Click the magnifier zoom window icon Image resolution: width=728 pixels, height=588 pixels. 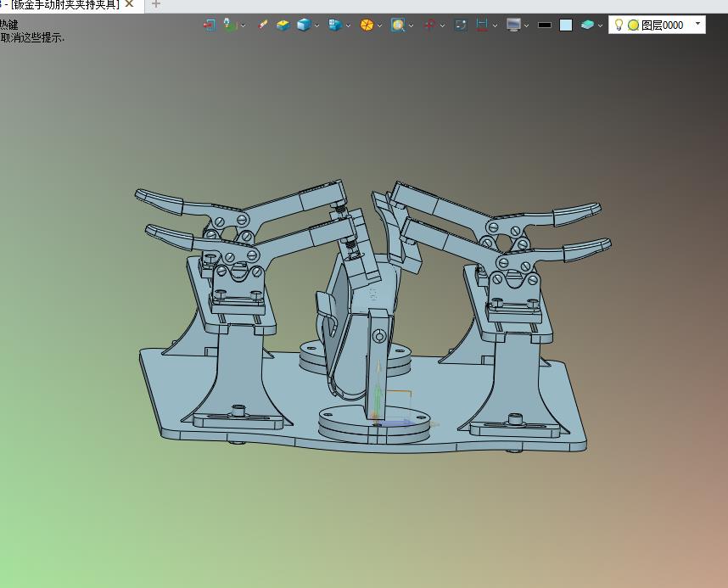398,25
